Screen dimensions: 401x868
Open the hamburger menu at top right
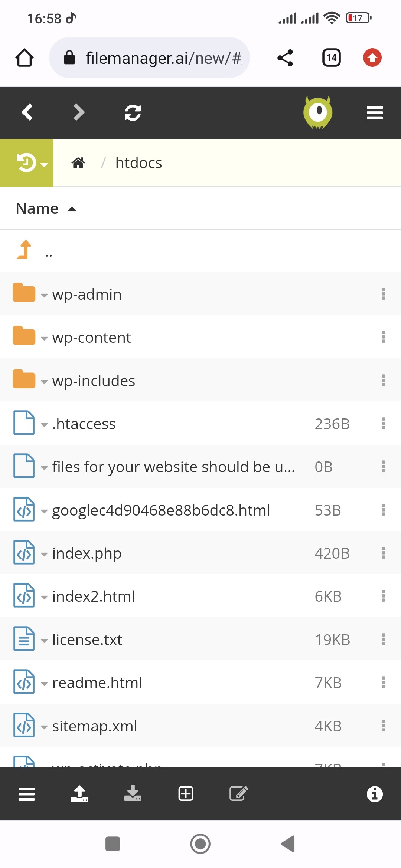pyautogui.click(x=375, y=113)
